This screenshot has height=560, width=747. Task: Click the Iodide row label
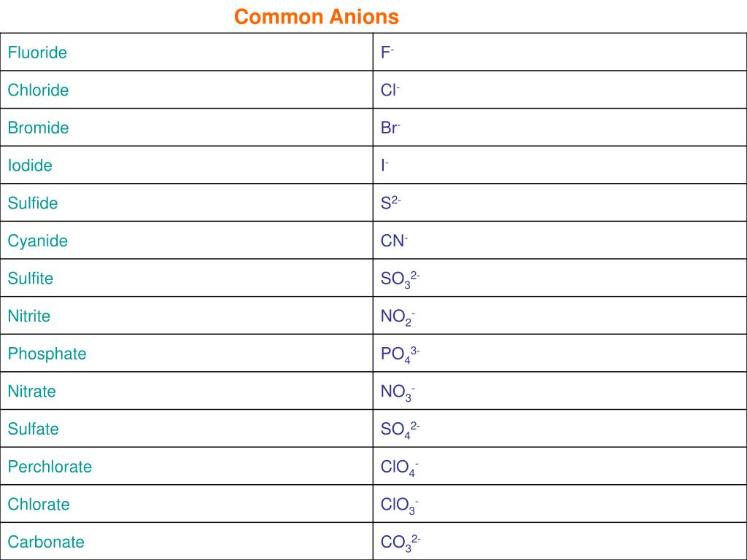30,166
